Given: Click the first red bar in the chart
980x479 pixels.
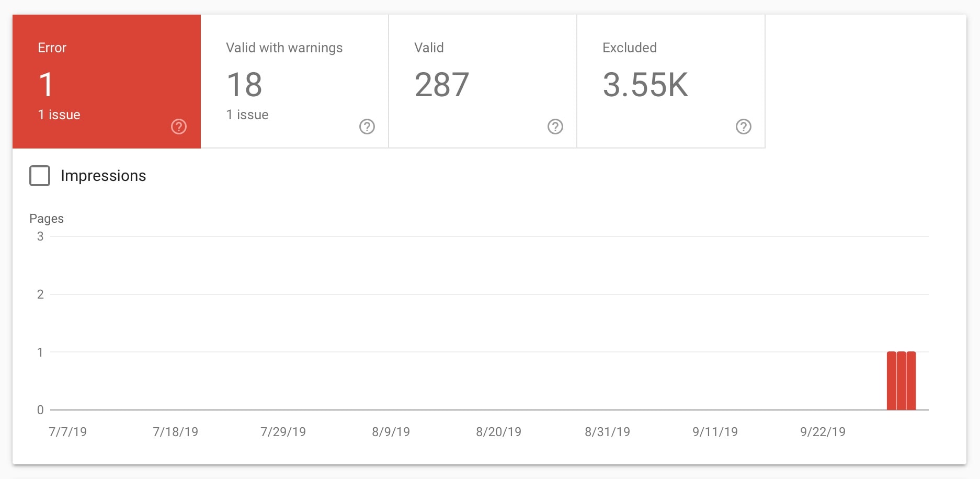Looking at the screenshot, I should pos(892,381).
